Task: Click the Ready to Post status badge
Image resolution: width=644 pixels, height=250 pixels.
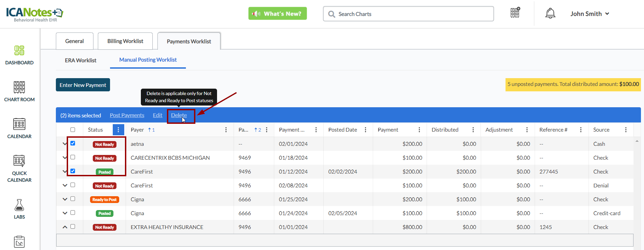Action: (x=105, y=200)
